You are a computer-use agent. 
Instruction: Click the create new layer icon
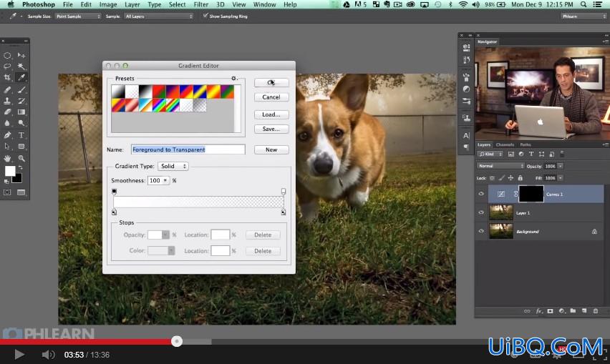pos(584,311)
